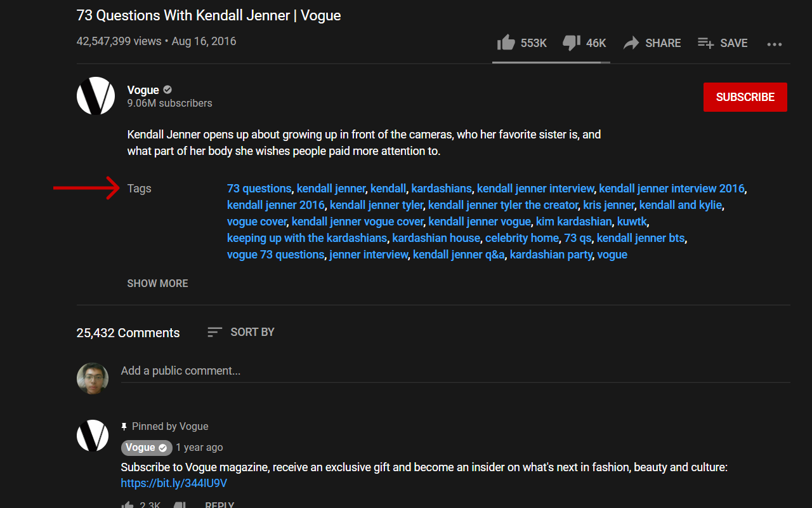Open the kendall jenner tag link

pos(331,188)
